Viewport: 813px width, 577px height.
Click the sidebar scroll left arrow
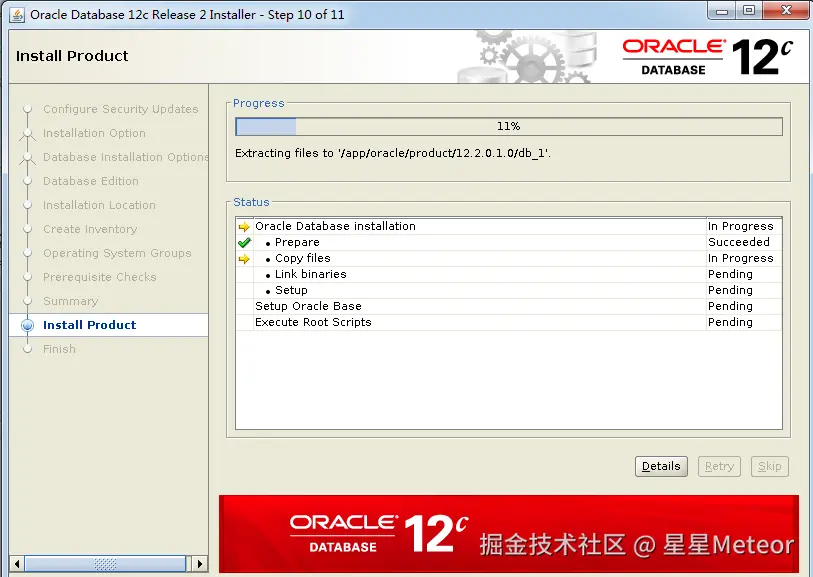pyautogui.click(x=17, y=564)
